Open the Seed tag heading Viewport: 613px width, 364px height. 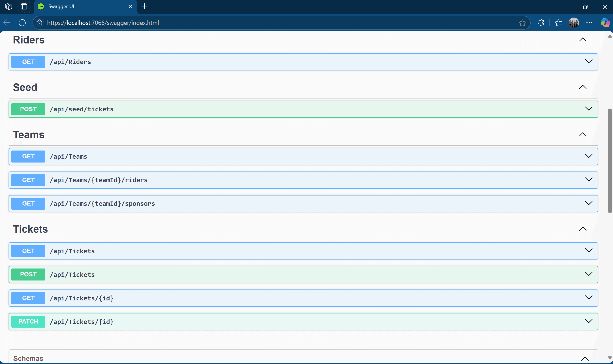(x=25, y=88)
